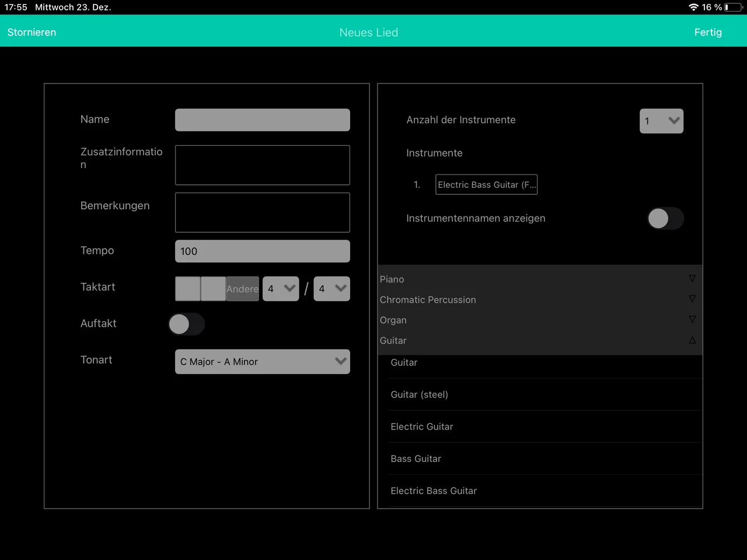This screenshot has height=560, width=747.
Task: Select Electric Guitar from the list
Action: point(422,426)
